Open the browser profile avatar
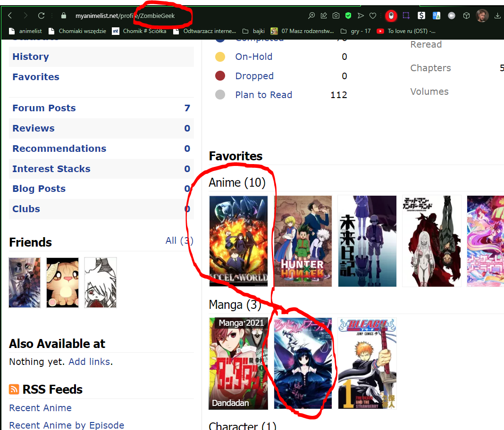This screenshot has height=430, width=504. pyautogui.click(x=482, y=16)
